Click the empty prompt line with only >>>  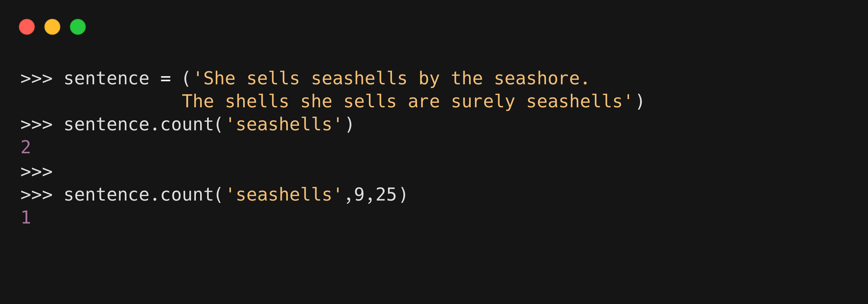point(36,172)
